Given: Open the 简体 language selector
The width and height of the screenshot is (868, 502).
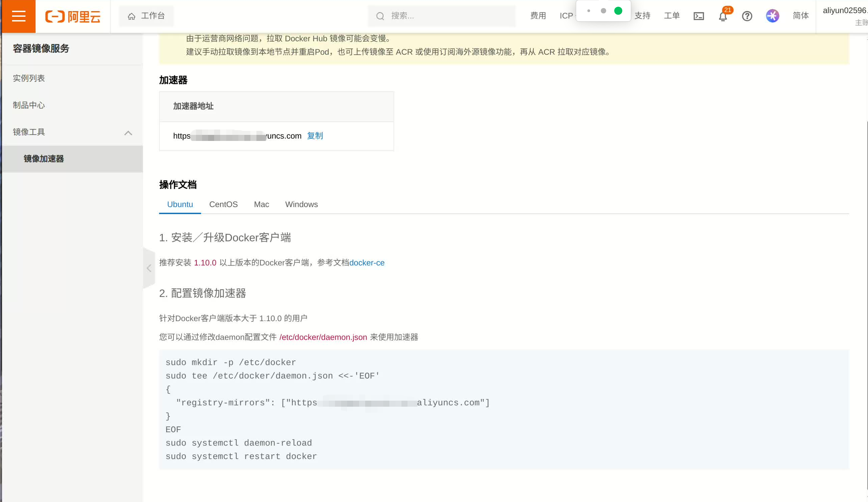Looking at the screenshot, I should [x=801, y=16].
